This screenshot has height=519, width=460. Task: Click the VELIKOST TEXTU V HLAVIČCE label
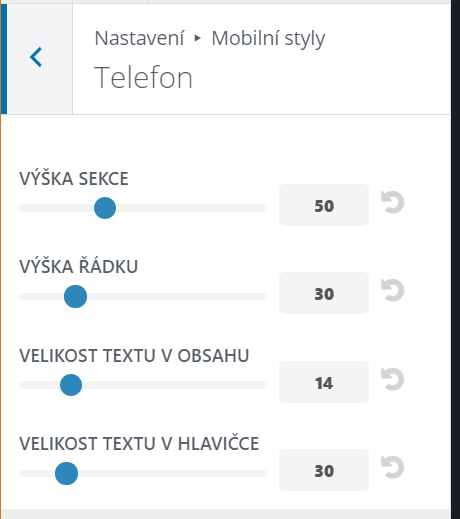point(139,443)
